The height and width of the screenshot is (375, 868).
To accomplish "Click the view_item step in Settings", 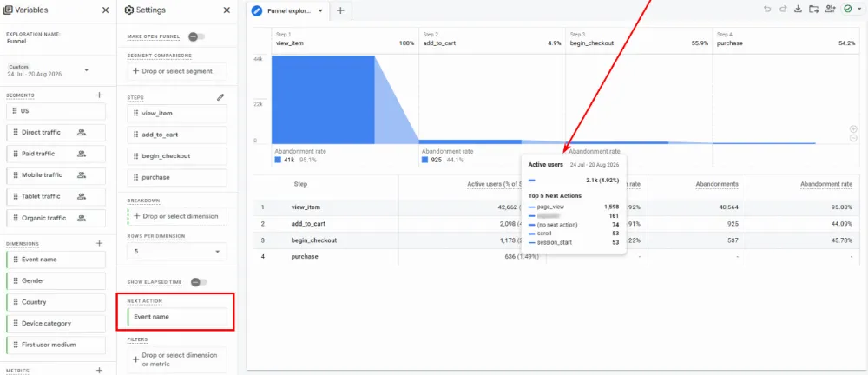I will click(176, 113).
